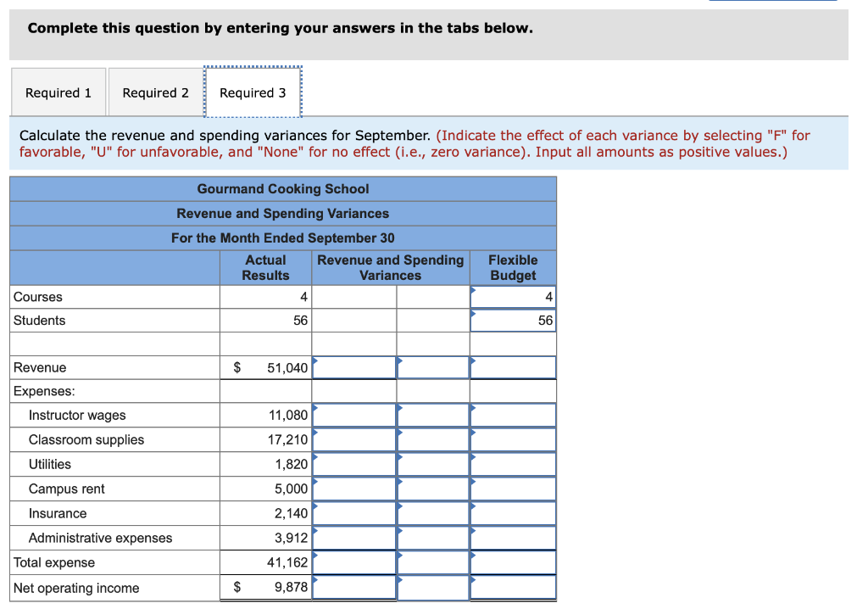
Task: Select the Students flexible budget cell showing 56
Action: coord(514,321)
